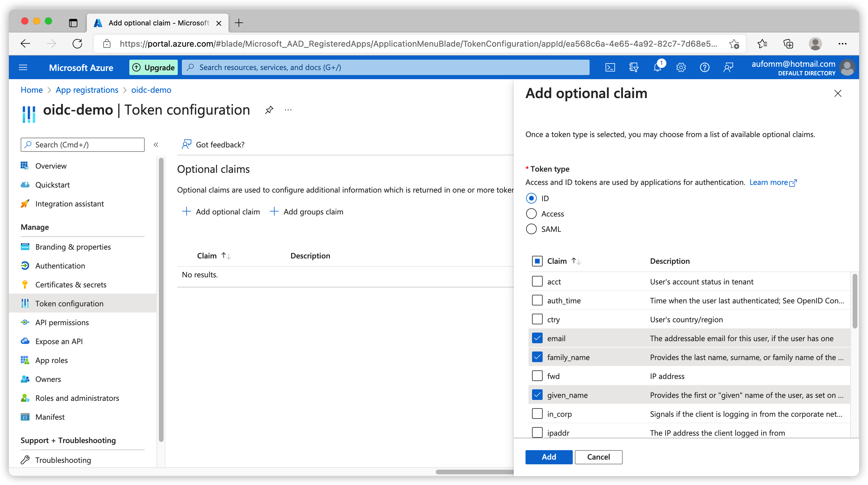Click the feedback icon in the header
Screen dimensions: 868x485
[x=728, y=67]
